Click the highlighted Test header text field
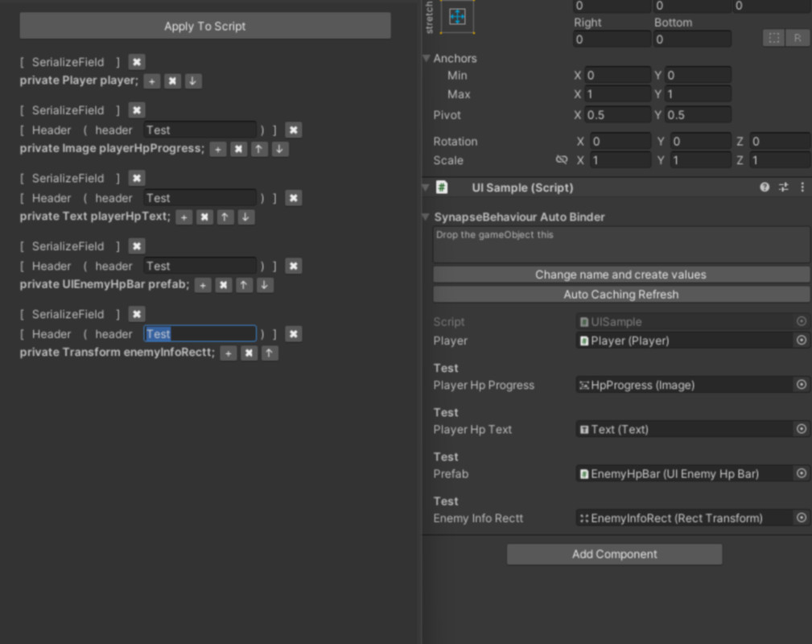The width and height of the screenshot is (812, 644). pos(199,333)
